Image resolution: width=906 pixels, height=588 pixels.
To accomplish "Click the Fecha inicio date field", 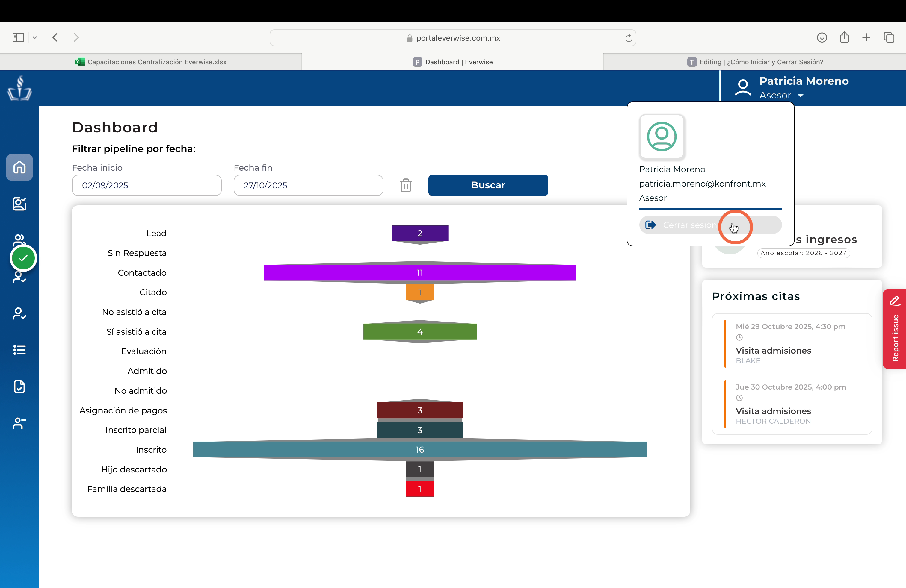I will click(147, 185).
